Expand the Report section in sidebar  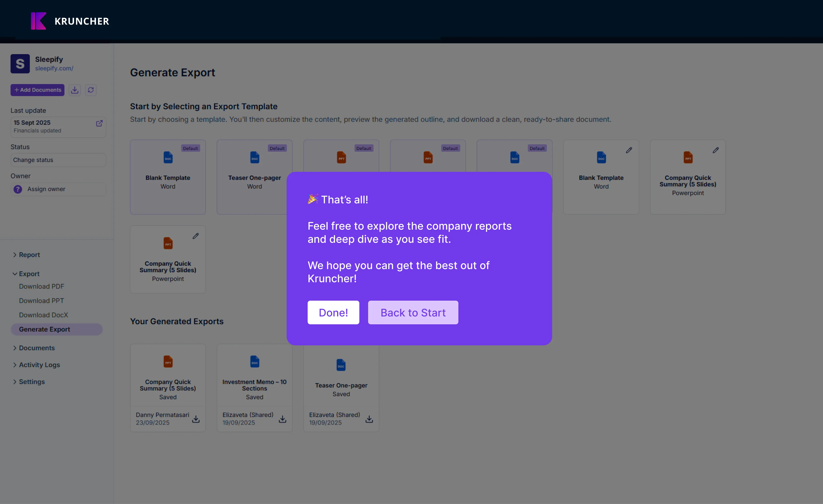[29, 255]
